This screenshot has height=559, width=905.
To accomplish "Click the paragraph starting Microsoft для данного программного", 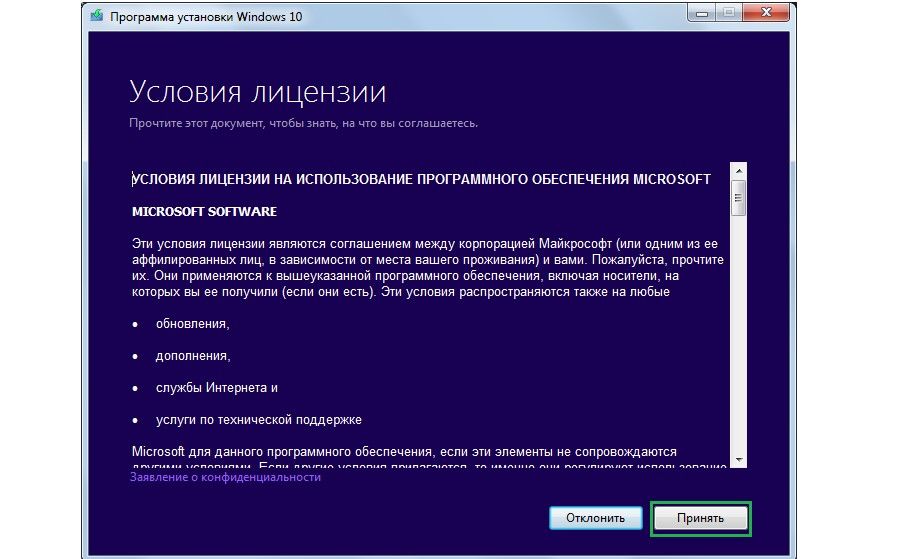I will 429,459.
